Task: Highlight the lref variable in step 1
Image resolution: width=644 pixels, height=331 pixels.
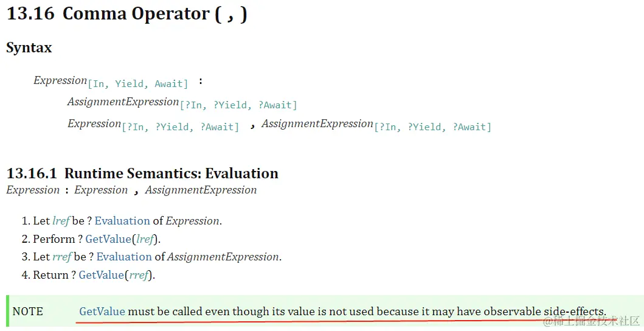Action: [61, 221]
